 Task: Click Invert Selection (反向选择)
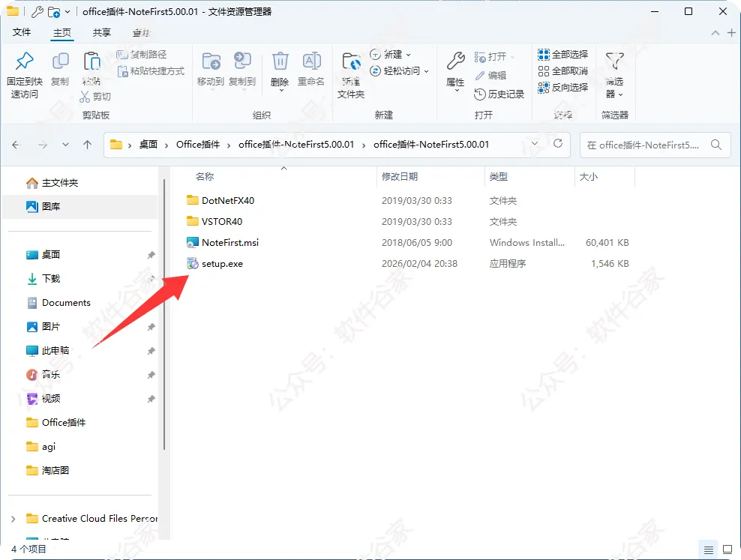tap(562, 88)
